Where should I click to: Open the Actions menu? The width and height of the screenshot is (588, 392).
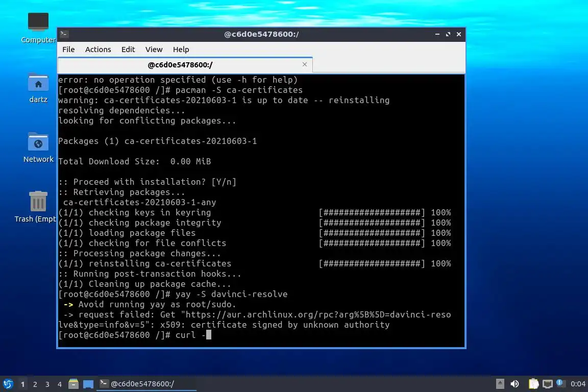98,50
